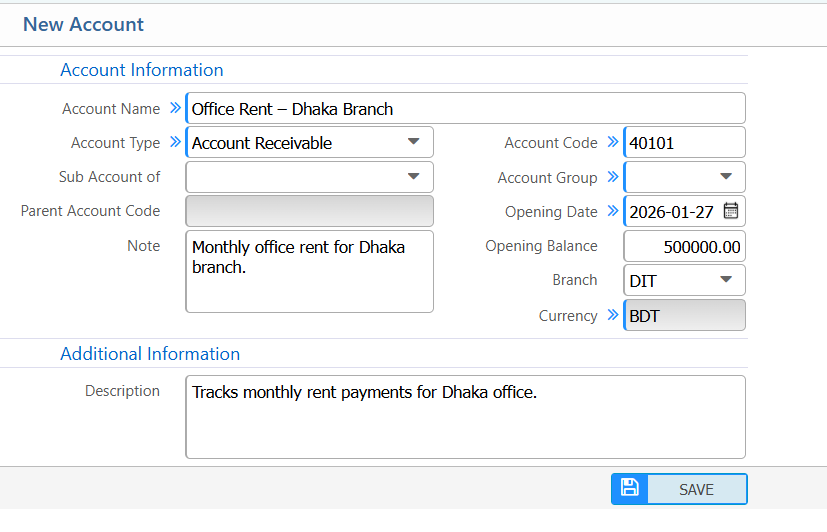Image resolution: width=827 pixels, height=532 pixels.
Task: Open the Opening Date calendar picker icon
Action: 731,211
